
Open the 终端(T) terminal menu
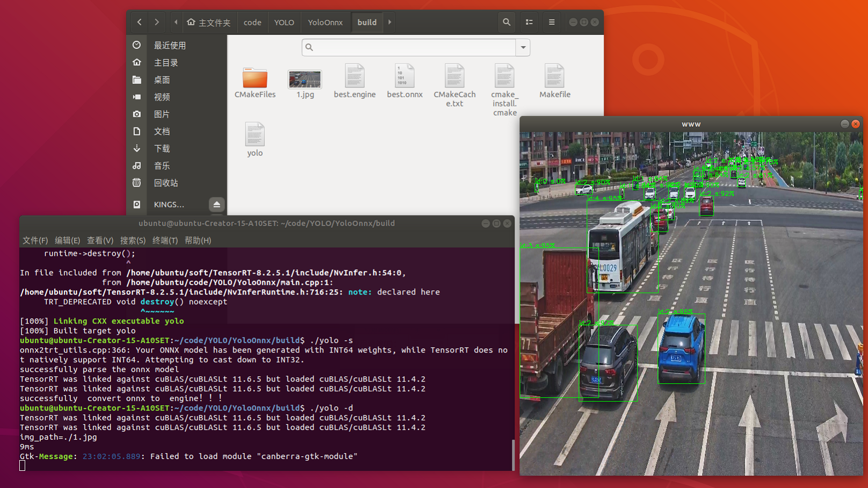165,240
